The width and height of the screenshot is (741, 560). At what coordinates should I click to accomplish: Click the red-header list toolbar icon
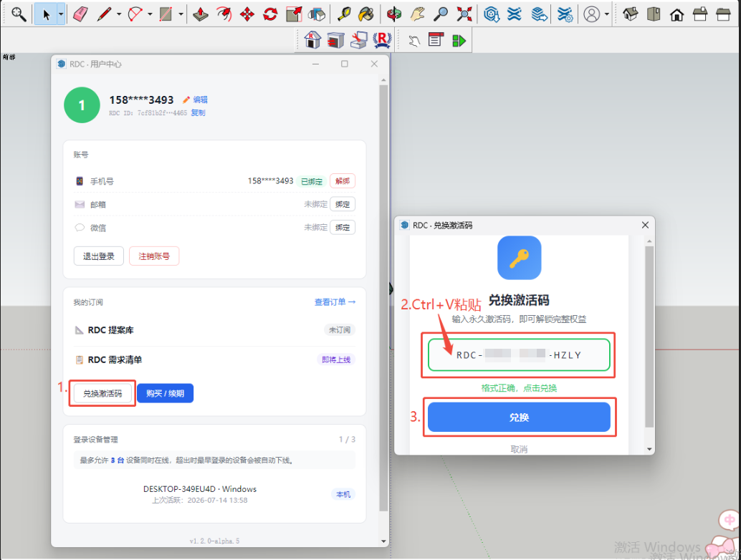point(436,39)
